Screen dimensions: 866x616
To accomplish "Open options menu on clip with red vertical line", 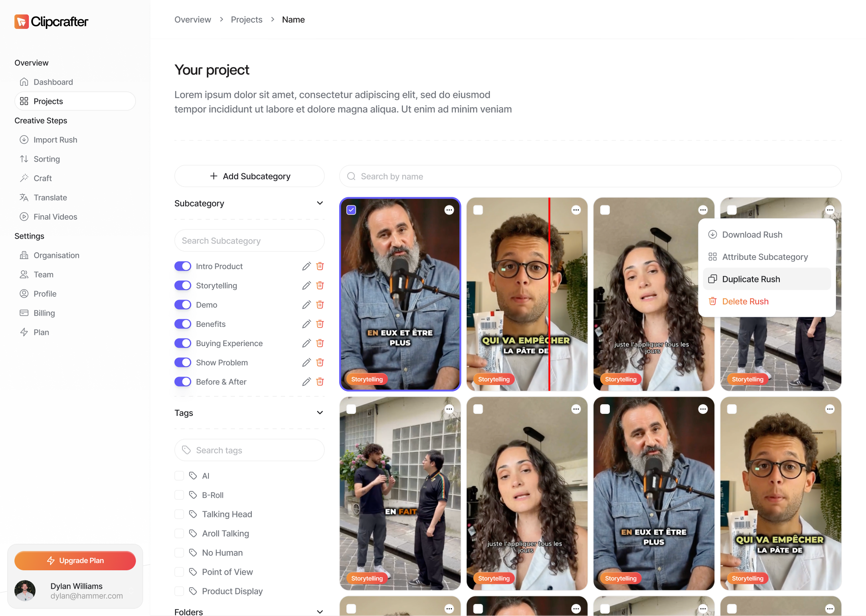I will tap(576, 210).
